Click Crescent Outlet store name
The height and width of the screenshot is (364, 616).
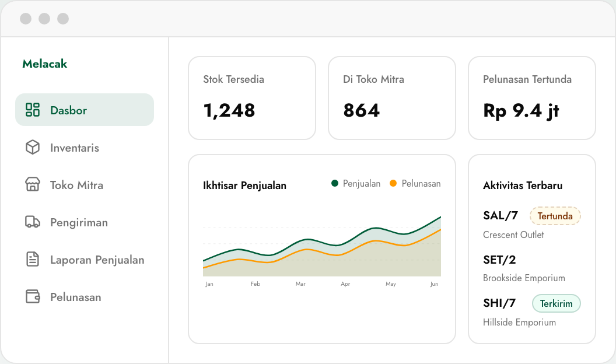pyautogui.click(x=513, y=235)
